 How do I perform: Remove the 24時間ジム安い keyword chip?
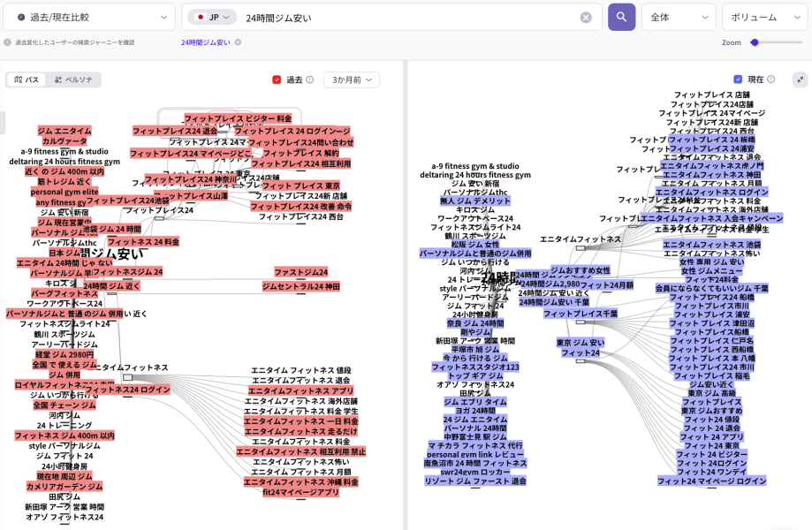(x=238, y=42)
